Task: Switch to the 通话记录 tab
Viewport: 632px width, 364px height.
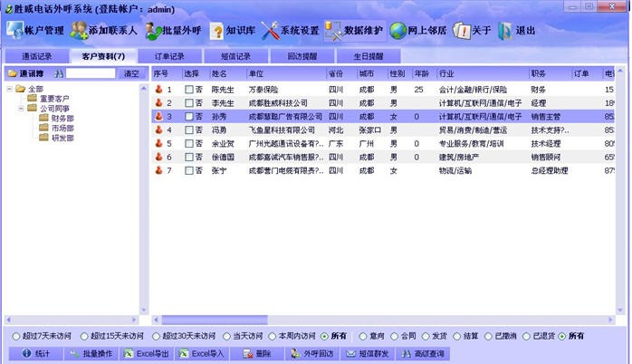Action: tap(37, 56)
